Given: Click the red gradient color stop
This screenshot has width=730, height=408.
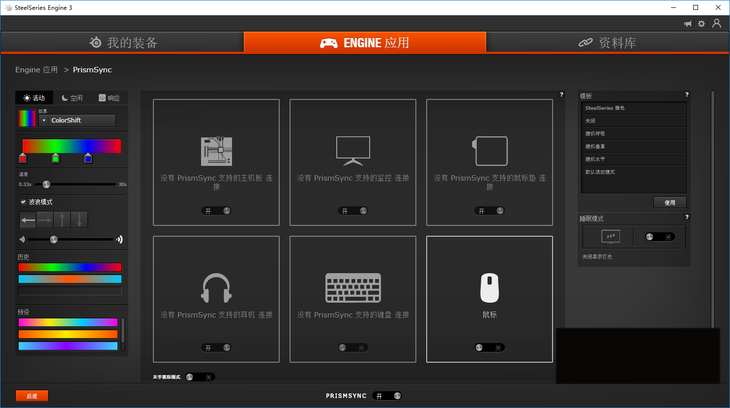Looking at the screenshot, I should 23,158.
